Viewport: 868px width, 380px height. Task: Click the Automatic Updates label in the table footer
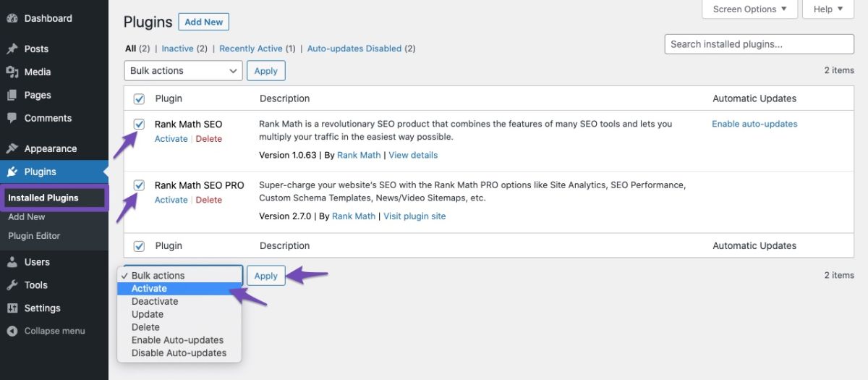(x=754, y=246)
